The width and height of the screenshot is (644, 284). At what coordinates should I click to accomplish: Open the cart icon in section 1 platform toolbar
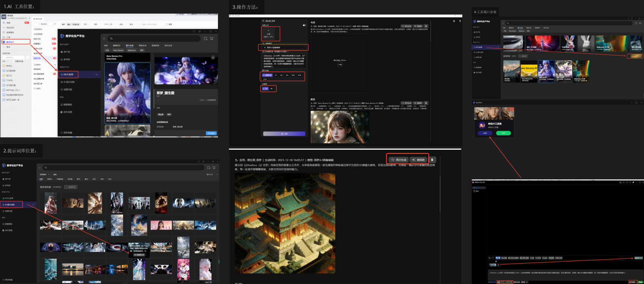(x=212, y=38)
